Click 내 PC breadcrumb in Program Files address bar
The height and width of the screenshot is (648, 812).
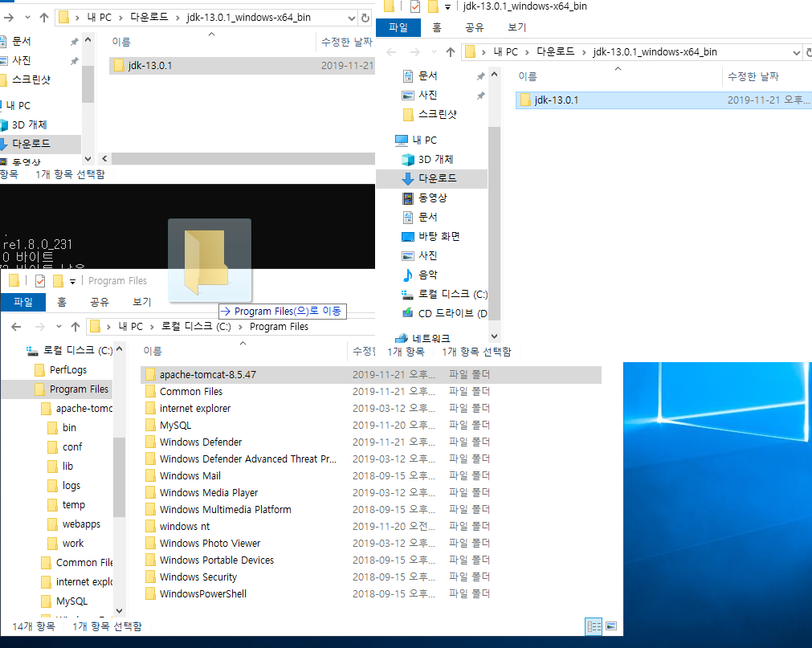130,327
